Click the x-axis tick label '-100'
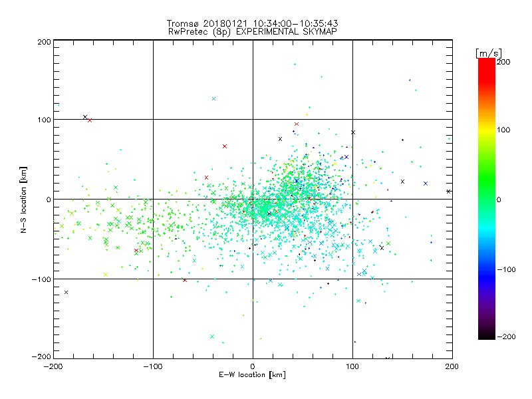 tap(153, 366)
